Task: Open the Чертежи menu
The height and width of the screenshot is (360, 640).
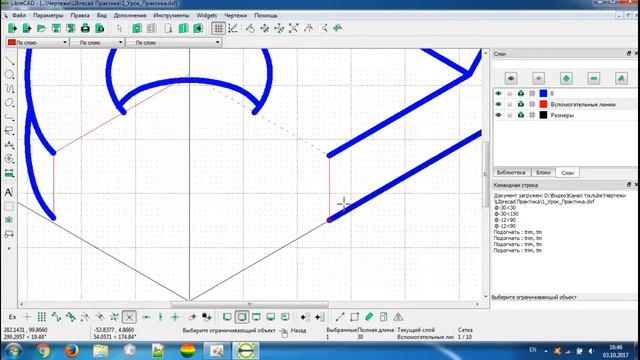Action: click(236, 15)
